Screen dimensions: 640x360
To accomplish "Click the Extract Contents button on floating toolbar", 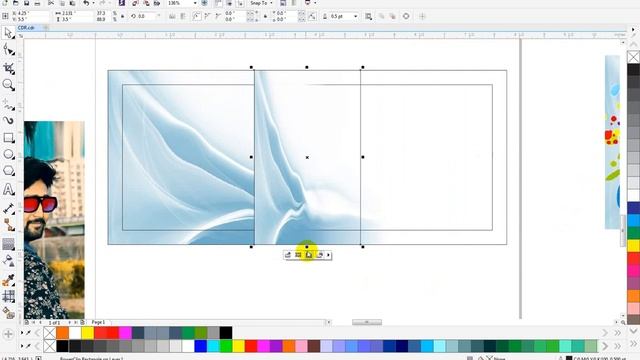I will 309,255.
